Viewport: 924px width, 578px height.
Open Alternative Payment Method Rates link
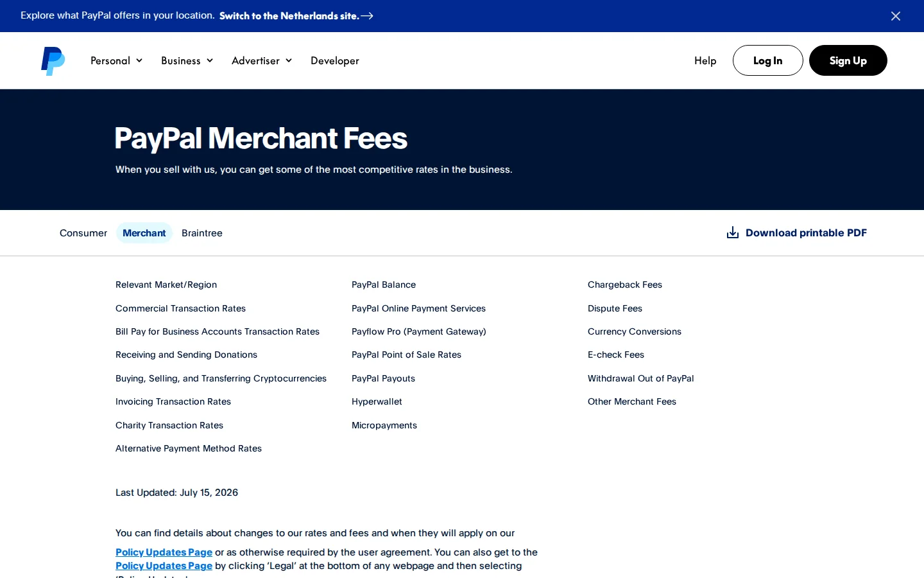(189, 448)
